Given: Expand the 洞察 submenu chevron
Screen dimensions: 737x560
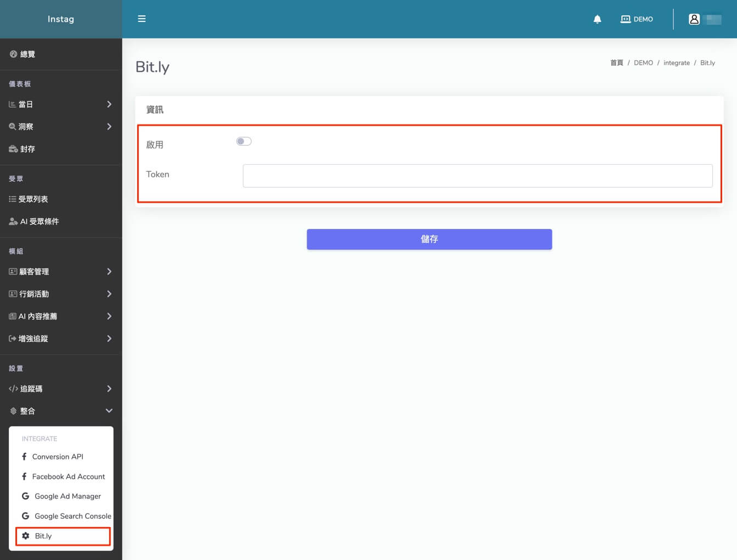Looking at the screenshot, I should pos(109,126).
